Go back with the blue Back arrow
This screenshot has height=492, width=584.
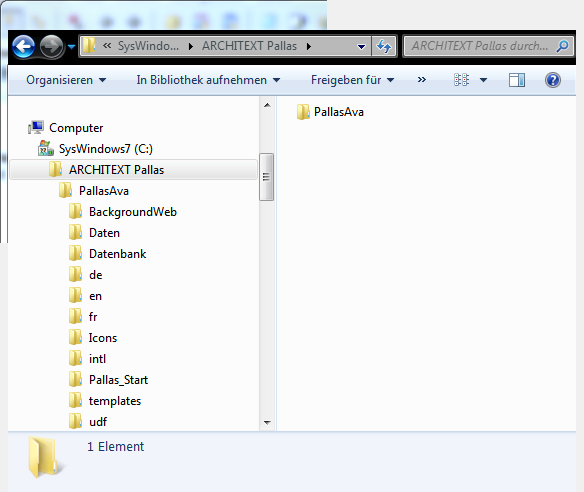(23, 47)
